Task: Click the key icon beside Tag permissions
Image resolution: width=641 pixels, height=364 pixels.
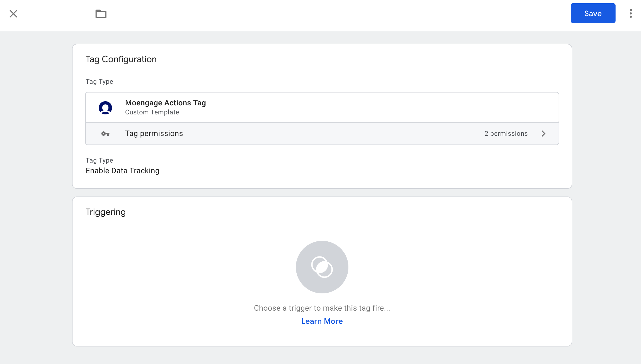Action: (x=105, y=134)
